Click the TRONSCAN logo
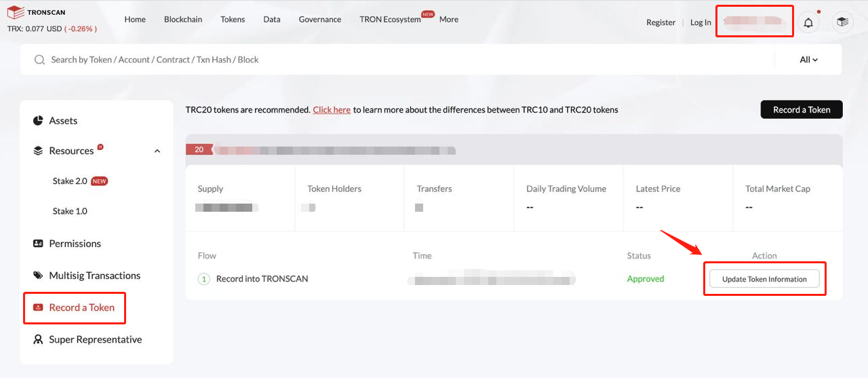Screen dimensions: 868x378 click(37, 12)
